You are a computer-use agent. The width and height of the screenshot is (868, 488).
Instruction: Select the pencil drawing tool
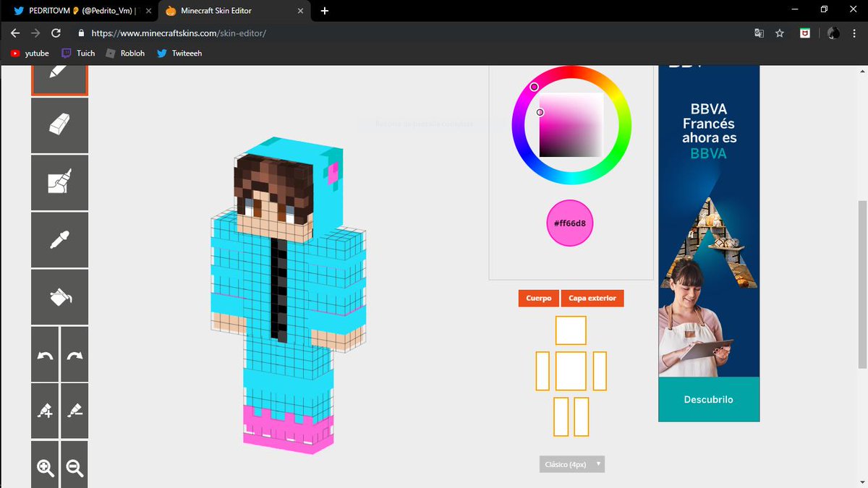tap(59, 80)
